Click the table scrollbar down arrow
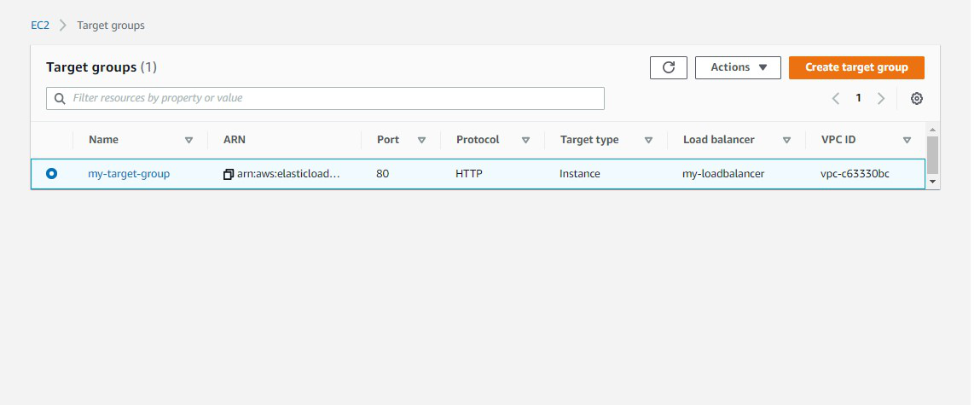 932,182
